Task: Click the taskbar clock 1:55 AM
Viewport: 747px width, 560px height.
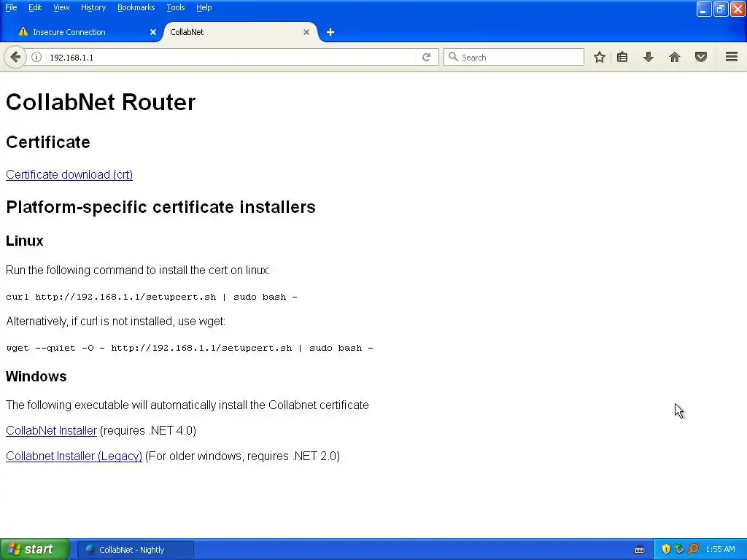Action: [x=720, y=550]
